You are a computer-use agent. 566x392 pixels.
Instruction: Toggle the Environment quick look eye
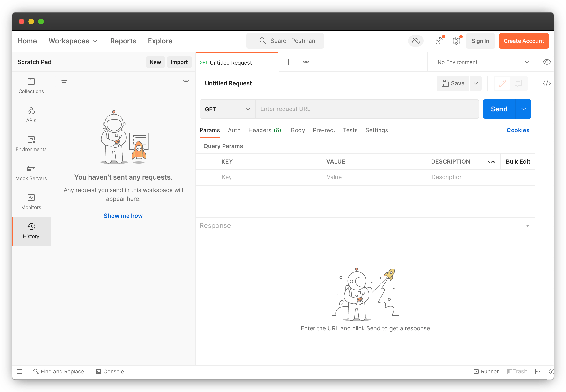547,62
